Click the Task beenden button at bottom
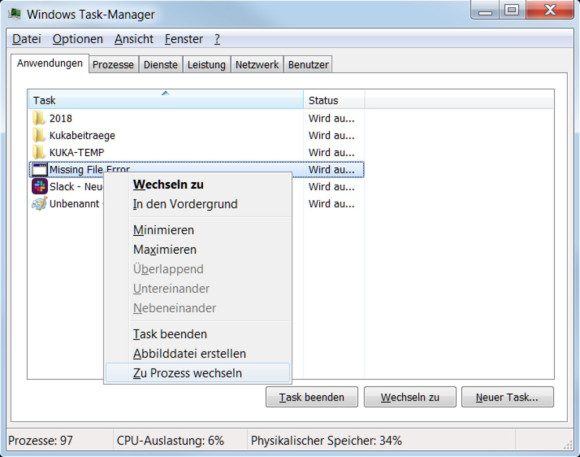The height and width of the screenshot is (457, 580). (x=312, y=397)
